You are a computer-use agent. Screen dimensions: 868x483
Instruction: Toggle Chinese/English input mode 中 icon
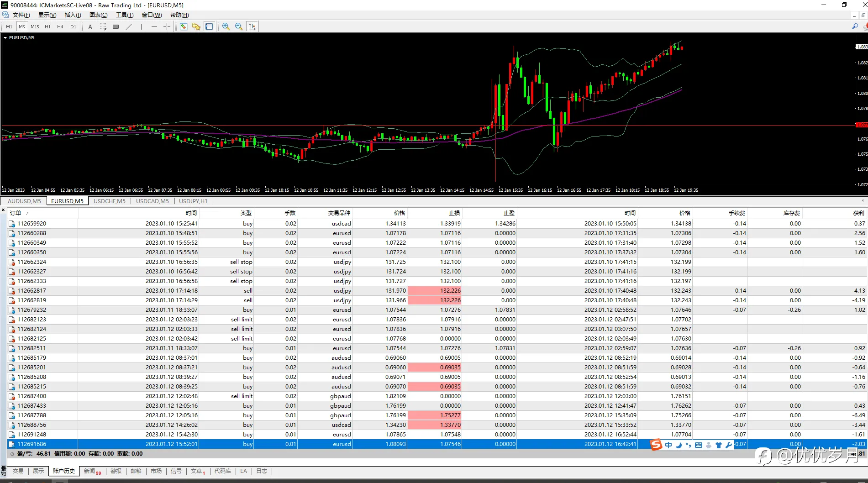[x=668, y=445]
